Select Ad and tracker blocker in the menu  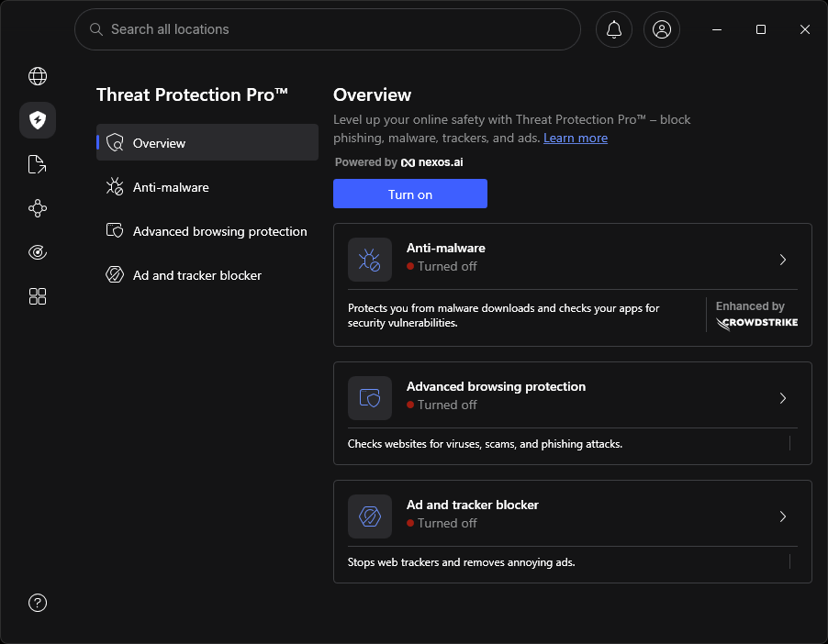(207, 274)
